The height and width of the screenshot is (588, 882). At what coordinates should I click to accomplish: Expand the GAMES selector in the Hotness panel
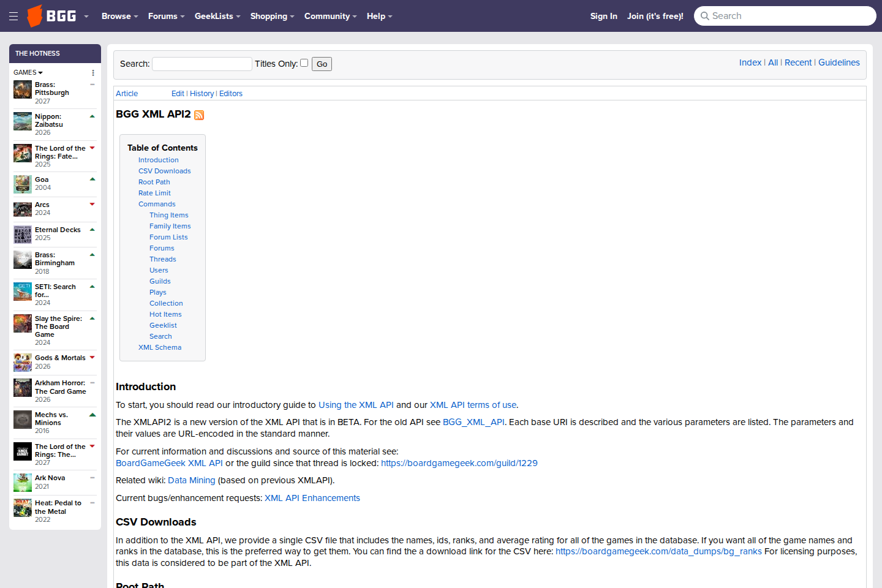point(28,72)
